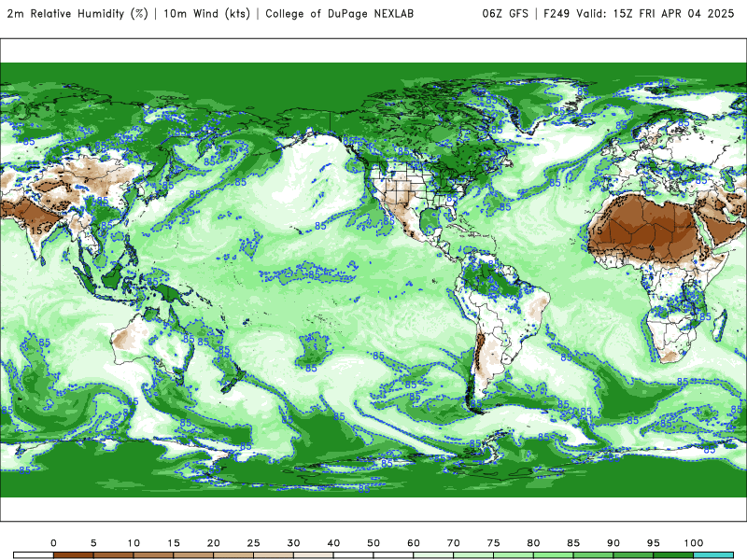Click the "100" legend scale label
Image resolution: width=747 pixels, height=560 pixels.
tap(694, 543)
